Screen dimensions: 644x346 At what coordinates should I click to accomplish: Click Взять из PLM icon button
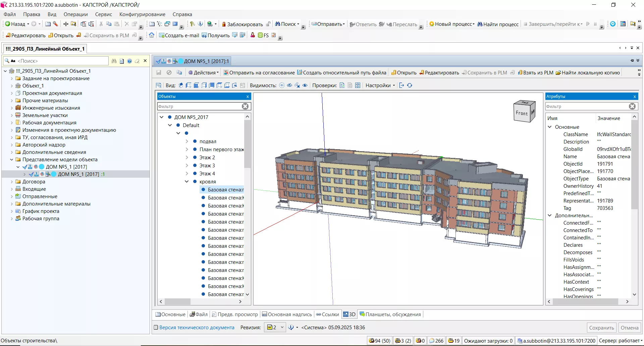520,73
